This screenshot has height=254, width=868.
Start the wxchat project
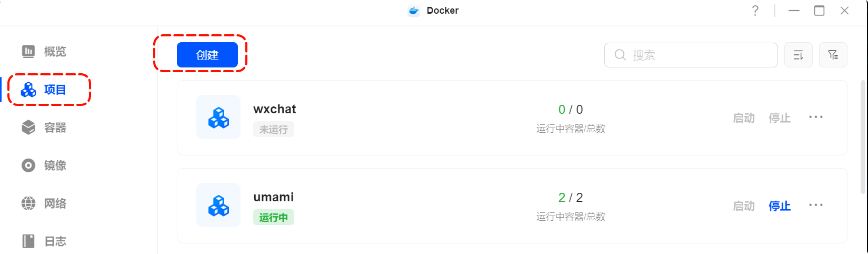click(744, 118)
